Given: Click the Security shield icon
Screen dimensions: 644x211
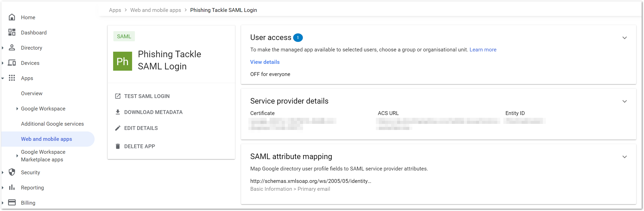Looking at the screenshot, I should (x=12, y=172).
